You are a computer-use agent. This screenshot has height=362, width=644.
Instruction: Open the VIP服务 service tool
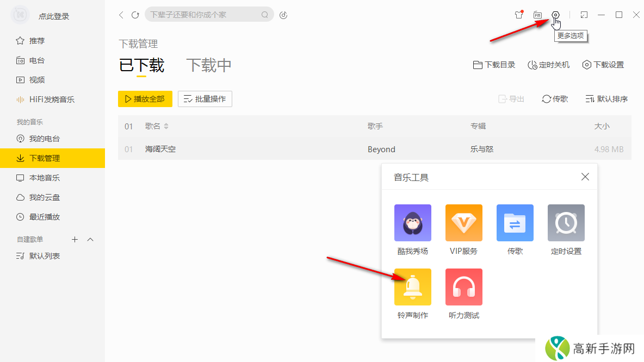point(463,223)
